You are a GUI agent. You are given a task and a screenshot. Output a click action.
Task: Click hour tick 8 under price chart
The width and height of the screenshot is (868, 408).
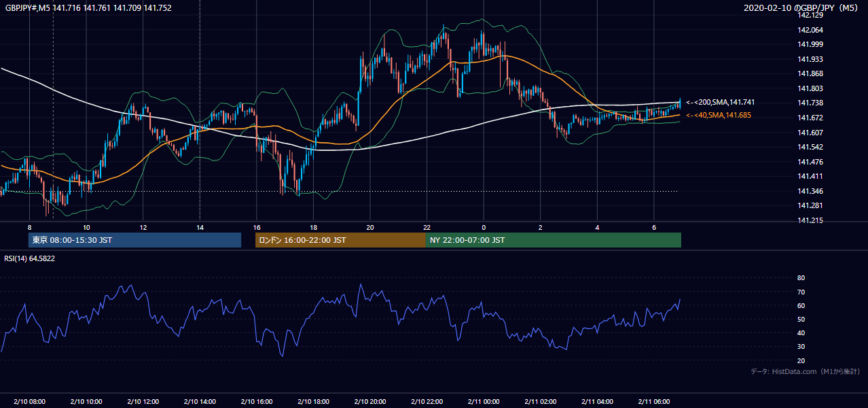29,227
